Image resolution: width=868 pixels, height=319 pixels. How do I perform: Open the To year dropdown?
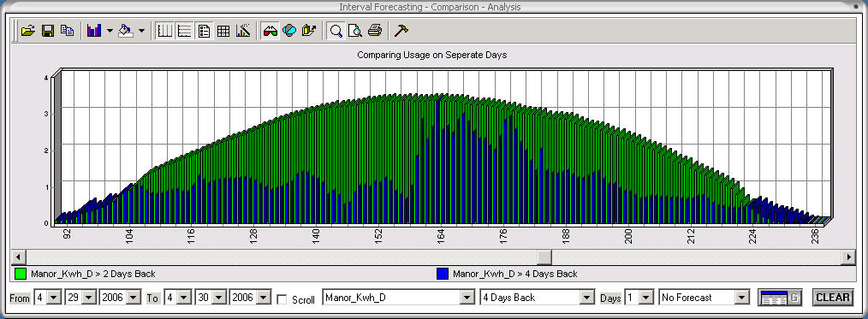[x=264, y=298]
